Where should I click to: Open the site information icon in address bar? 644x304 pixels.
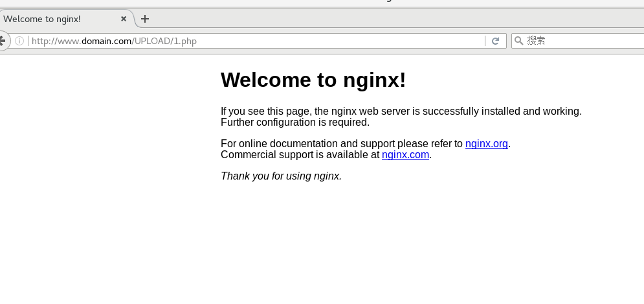(x=19, y=41)
